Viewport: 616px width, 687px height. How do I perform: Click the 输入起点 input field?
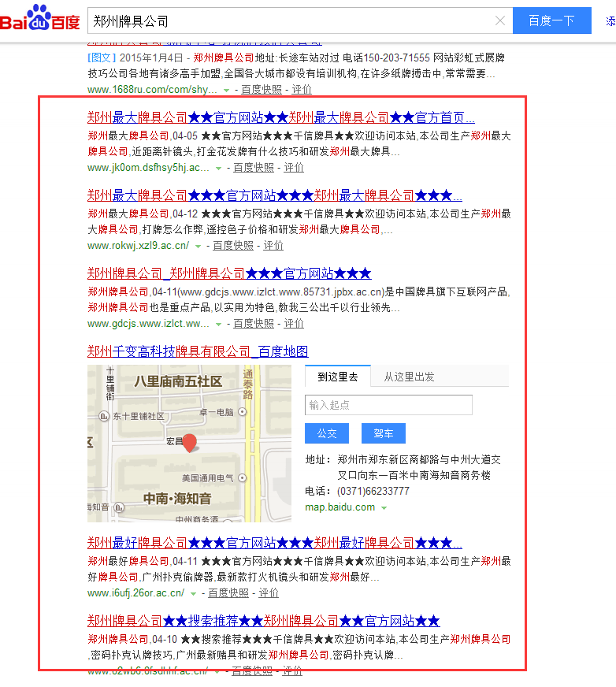388,405
